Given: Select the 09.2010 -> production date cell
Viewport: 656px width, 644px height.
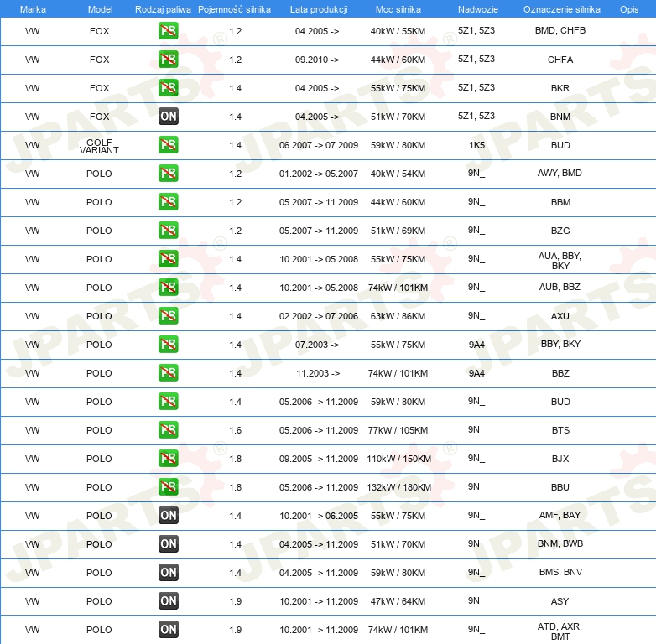Looking at the screenshot, I should [x=317, y=60].
